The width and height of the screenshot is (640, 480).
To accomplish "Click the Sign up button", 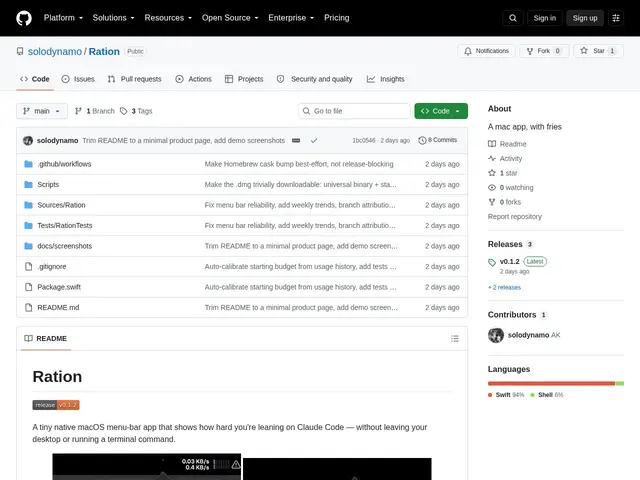I will [x=584, y=18].
